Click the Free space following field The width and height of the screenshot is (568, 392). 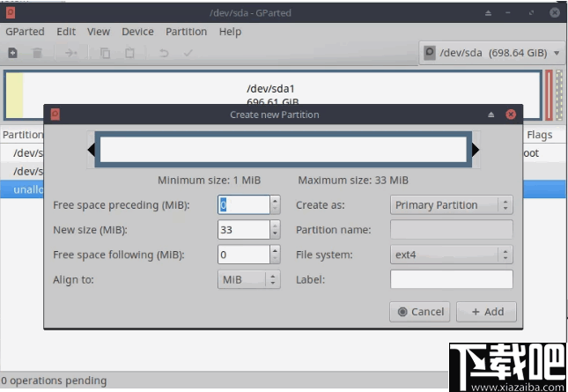tap(244, 255)
